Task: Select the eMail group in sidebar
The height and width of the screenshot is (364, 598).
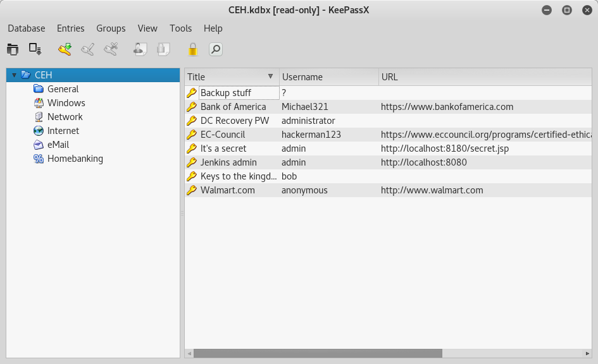Action: 58,145
